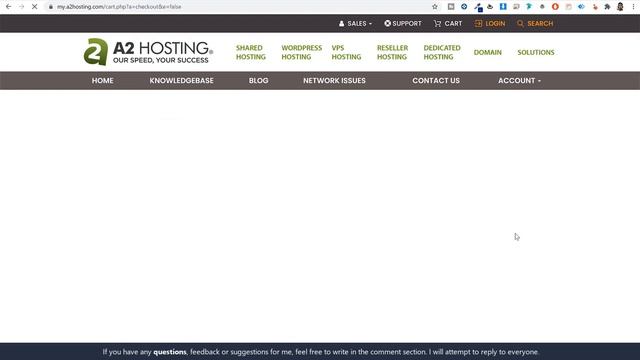Click the hat-shaped extension icon

490,7
